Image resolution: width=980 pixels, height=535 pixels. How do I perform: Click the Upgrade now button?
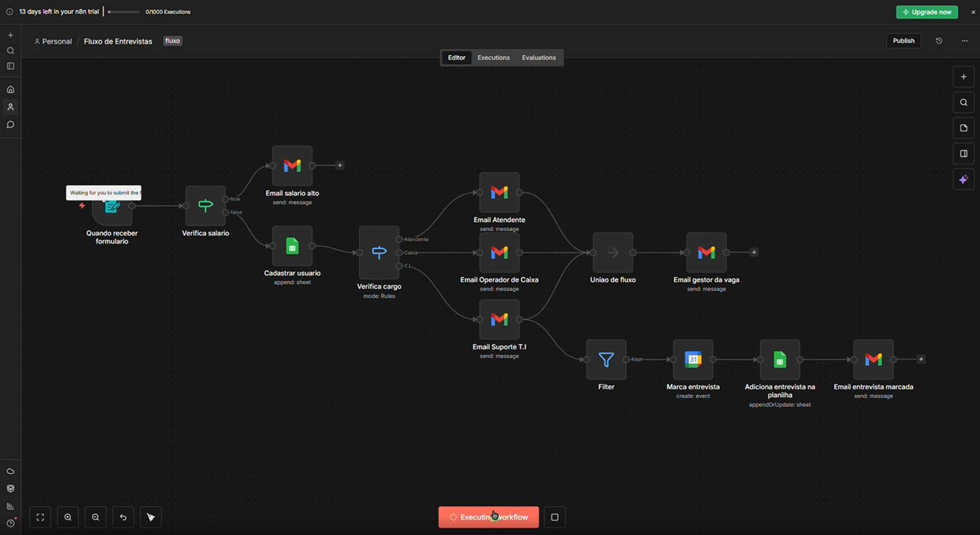(927, 12)
